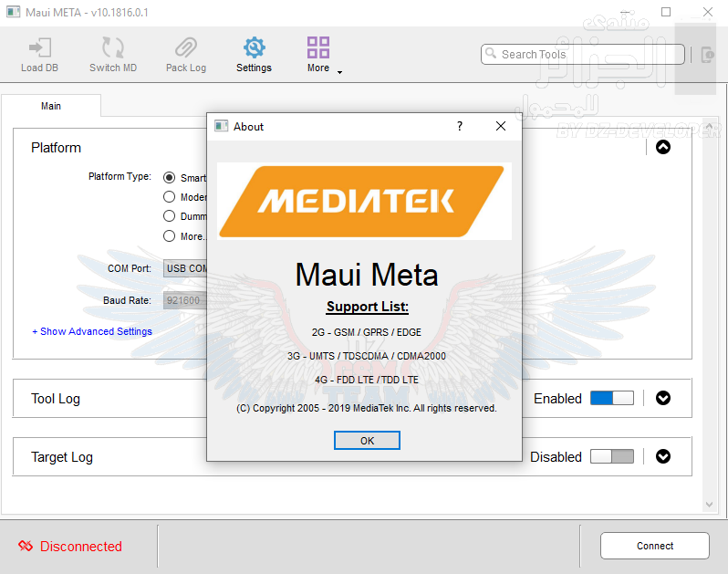Open the Baud Rate 921600 combo box
This screenshot has height=574, width=728.
[x=185, y=300]
